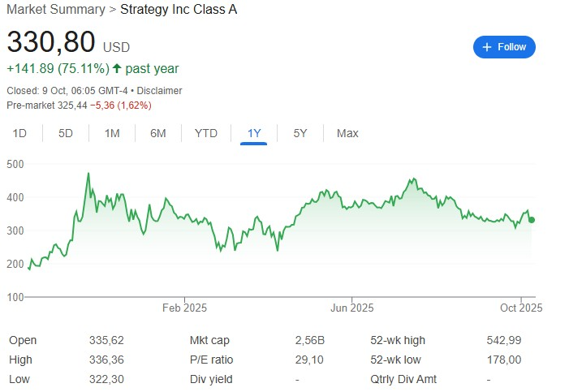This screenshot has height=392, width=569.
Task: Select the 6M time range tab
Action: pyautogui.click(x=158, y=133)
